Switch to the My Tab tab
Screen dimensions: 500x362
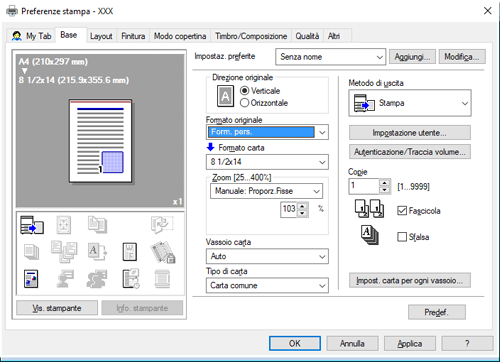pos(31,36)
